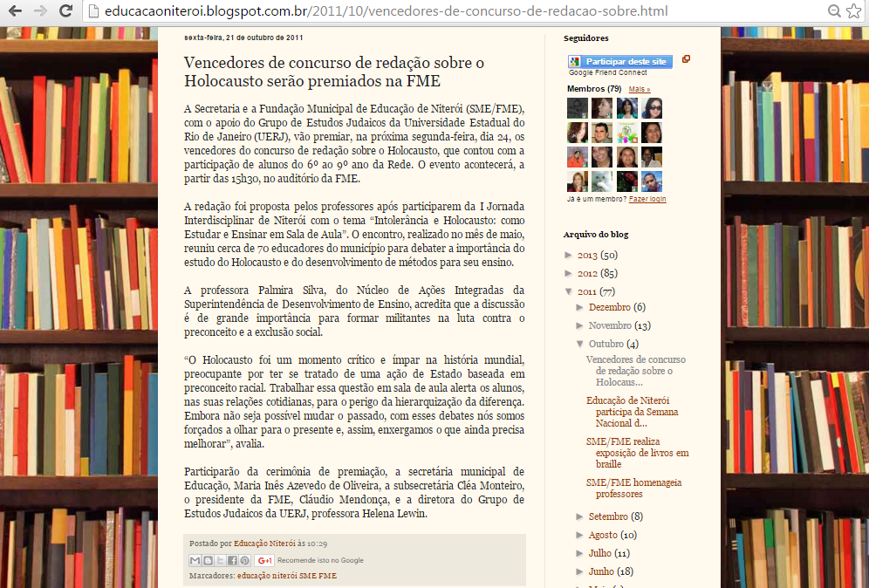Collapse the Outubro archive arrow
869x588 pixels.
click(579, 344)
